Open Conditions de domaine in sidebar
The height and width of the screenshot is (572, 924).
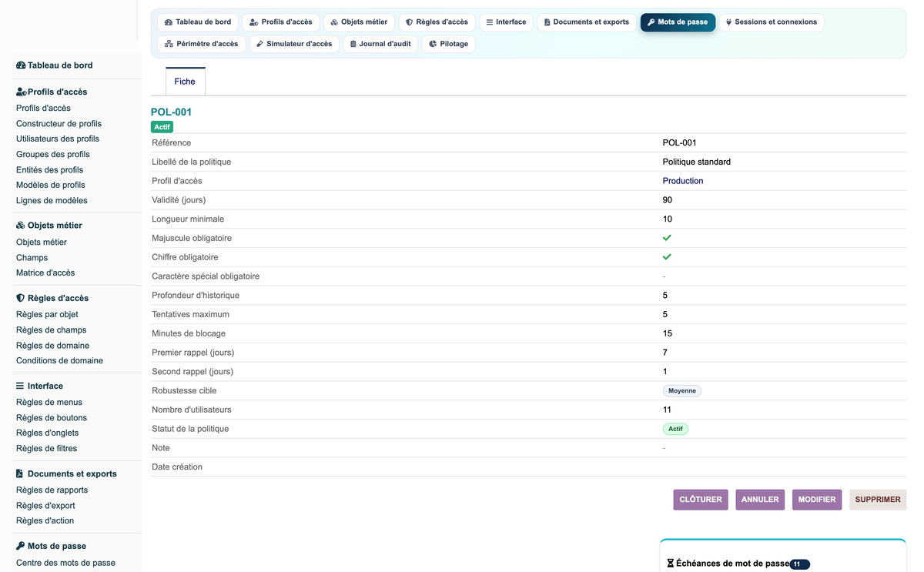tap(59, 361)
